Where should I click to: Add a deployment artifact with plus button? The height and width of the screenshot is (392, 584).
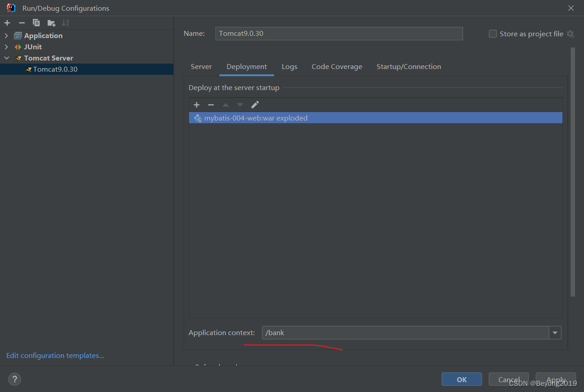[x=197, y=105]
